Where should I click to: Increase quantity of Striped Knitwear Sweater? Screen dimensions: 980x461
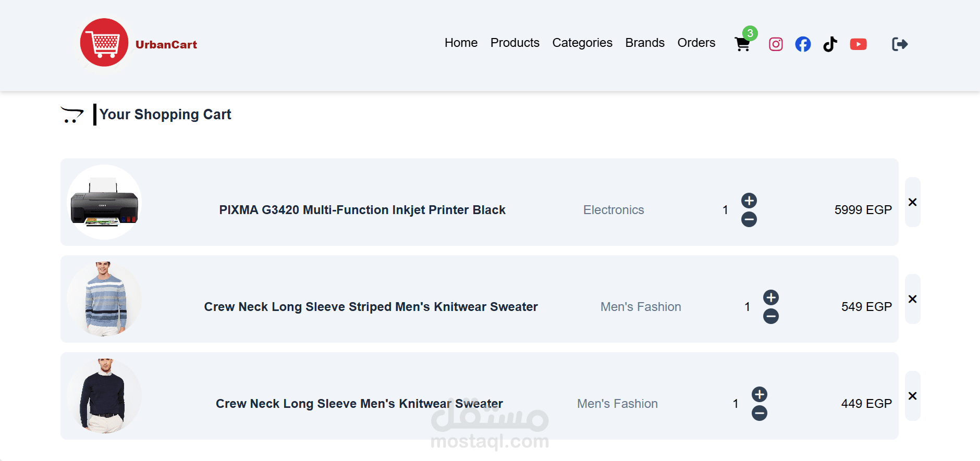click(771, 297)
